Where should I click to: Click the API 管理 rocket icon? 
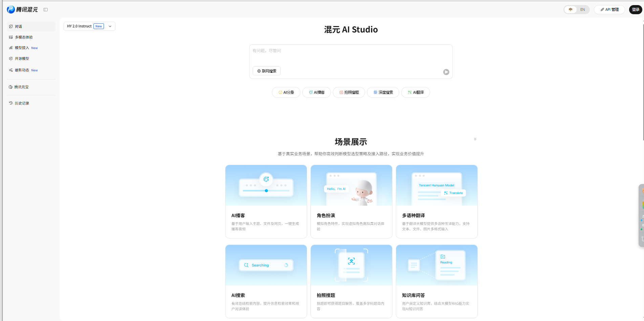[602, 9]
